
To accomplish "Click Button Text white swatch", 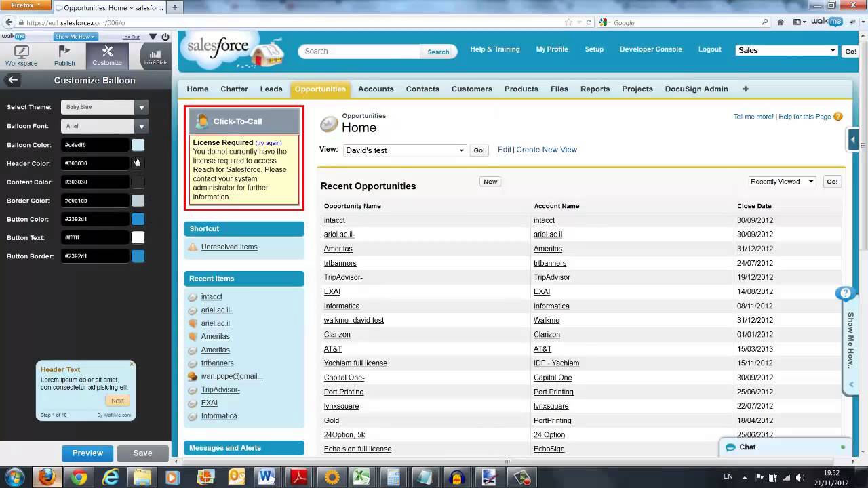I will coord(138,237).
